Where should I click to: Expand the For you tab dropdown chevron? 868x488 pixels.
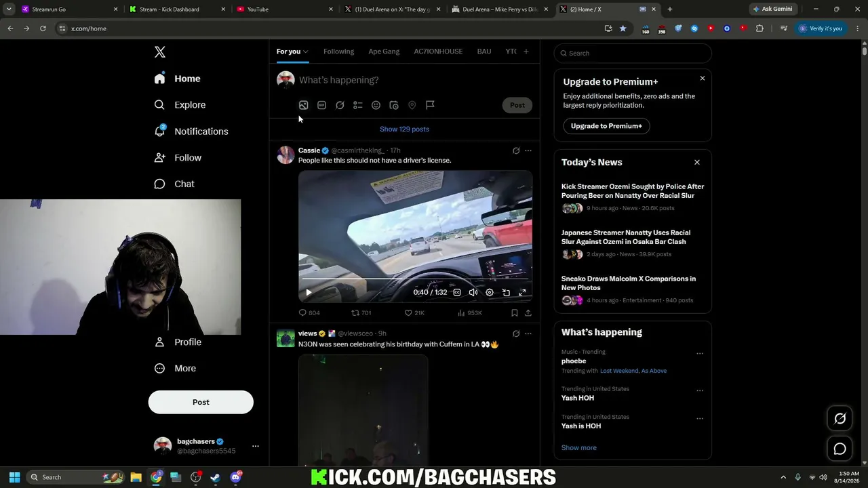[306, 52]
